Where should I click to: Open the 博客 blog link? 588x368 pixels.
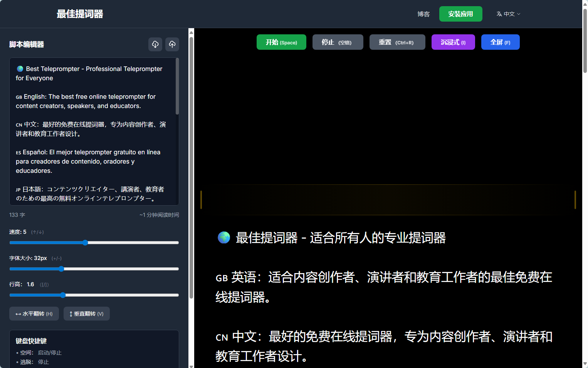click(x=423, y=14)
